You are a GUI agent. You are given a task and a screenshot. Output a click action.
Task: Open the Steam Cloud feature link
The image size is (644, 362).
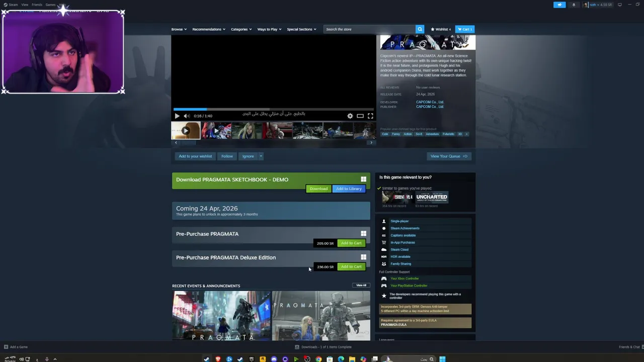pos(399,249)
